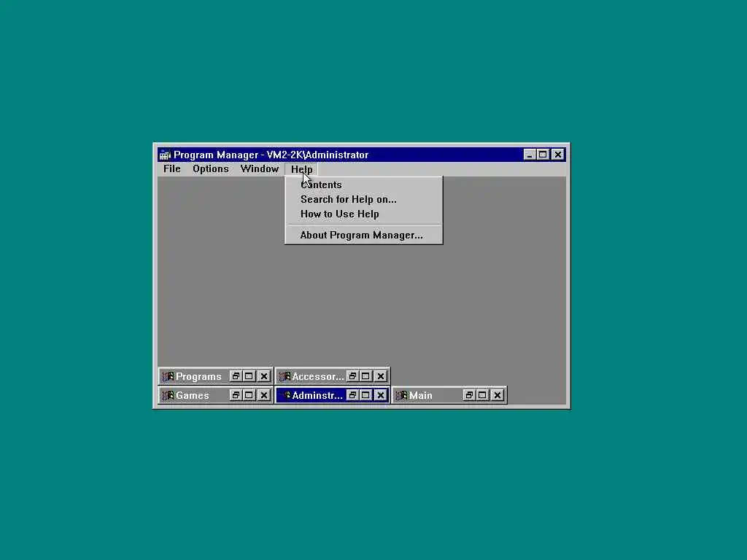Click the Main group icon
The width and height of the screenshot is (747, 560).
point(401,396)
